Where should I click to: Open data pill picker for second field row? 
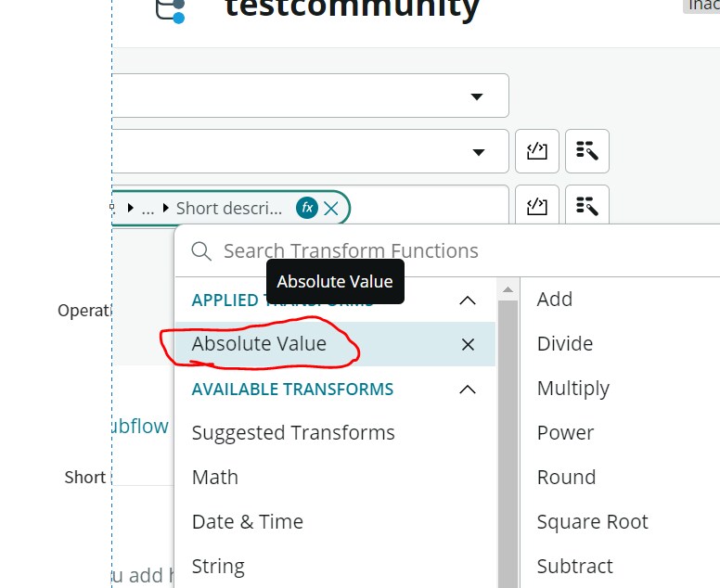point(586,151)
